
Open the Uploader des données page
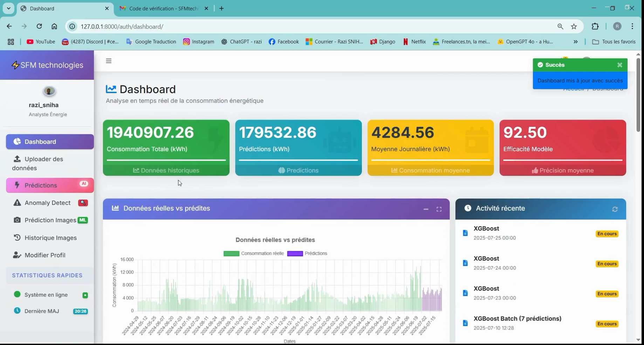click(44, 163)
